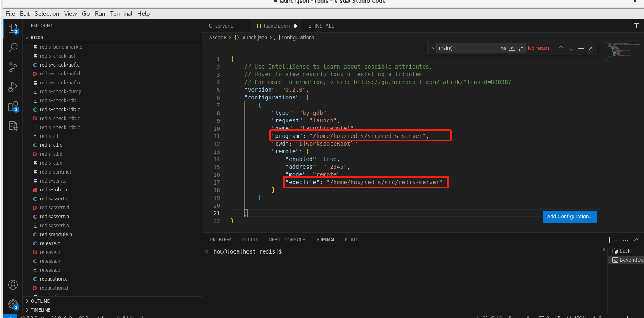Open the Remote Explorer icon in activity bar
The image size is (644, 318).
[x=13, y=126]
